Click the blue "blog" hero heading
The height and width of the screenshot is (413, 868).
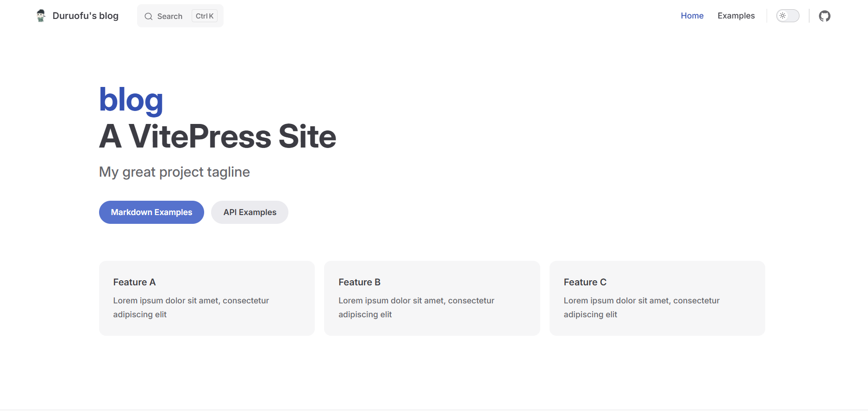[131, 100]
